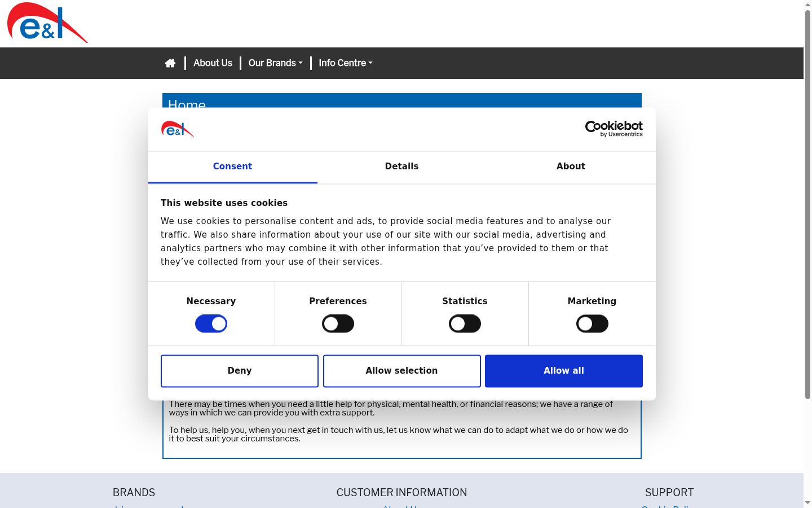
Task: Open the About Us nav item
Action: point(213,63)
